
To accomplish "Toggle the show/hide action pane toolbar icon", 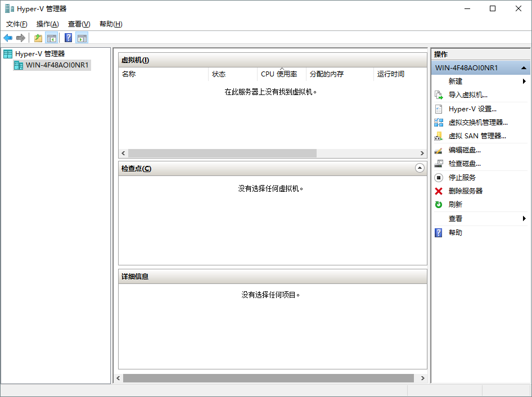I will (82, 38).
